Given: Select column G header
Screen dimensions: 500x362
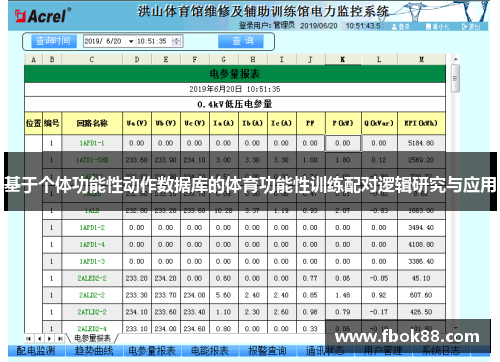Looking at the screenshot, I should point(224,60).
